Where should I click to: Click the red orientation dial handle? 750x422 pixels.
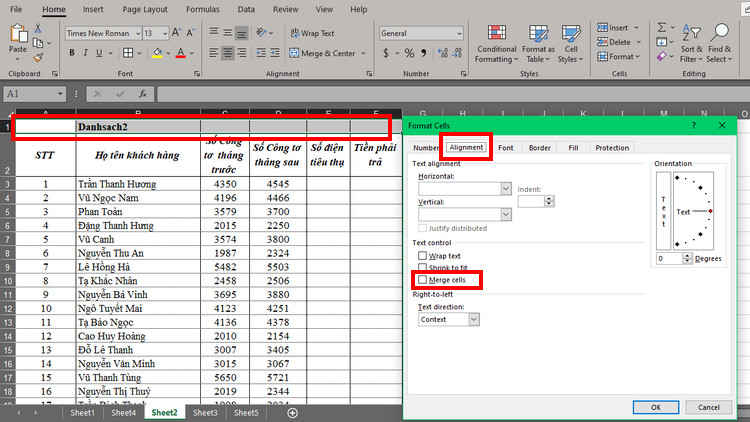coord(711,211)
